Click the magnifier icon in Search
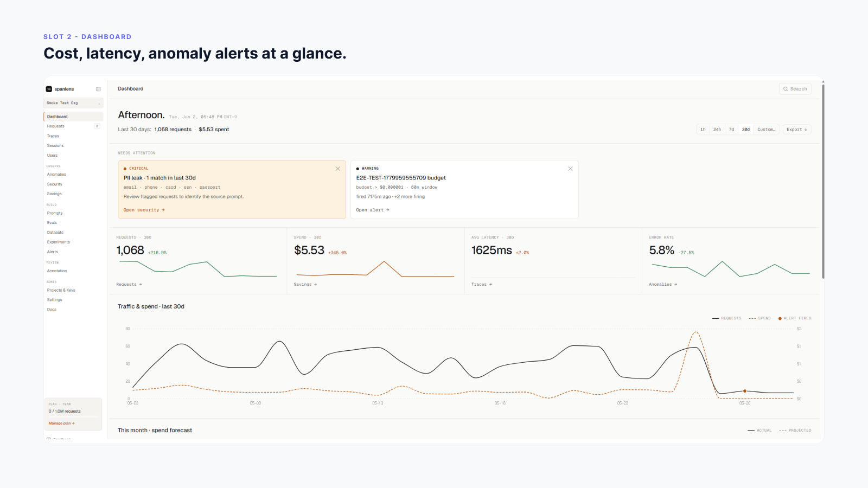868x488 pixels. (x=786, y=89)
